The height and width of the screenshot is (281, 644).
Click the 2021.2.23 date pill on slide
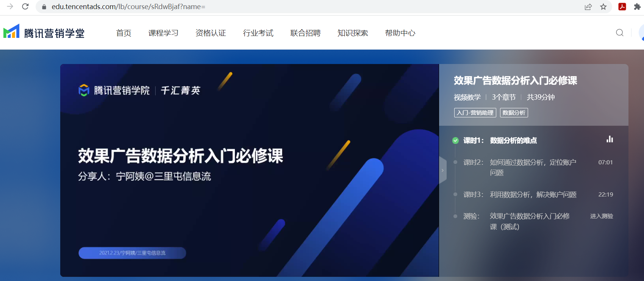(x=132, y=253)
